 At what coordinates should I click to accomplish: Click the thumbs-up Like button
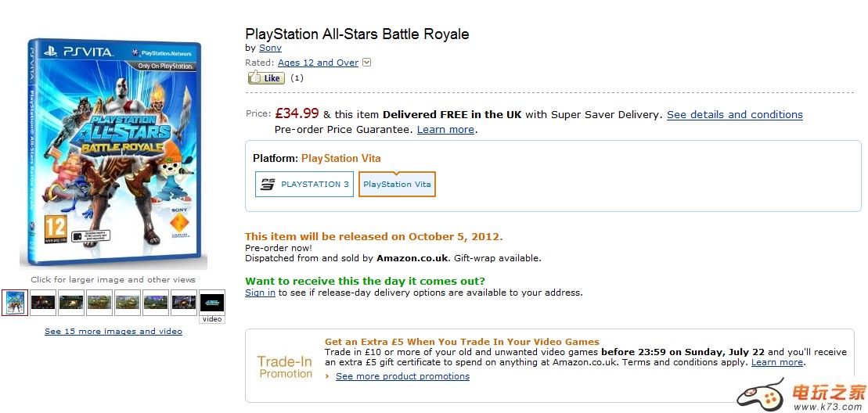point(266,77)
